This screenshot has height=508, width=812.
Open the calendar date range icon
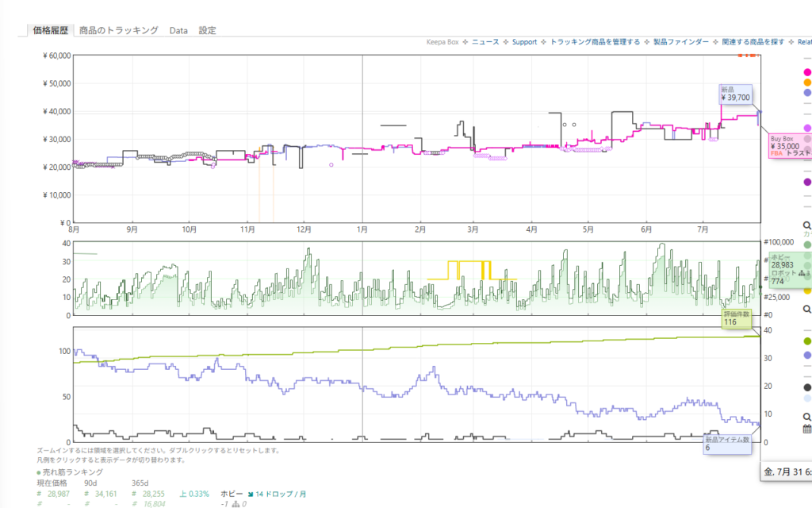click(806, 429)
